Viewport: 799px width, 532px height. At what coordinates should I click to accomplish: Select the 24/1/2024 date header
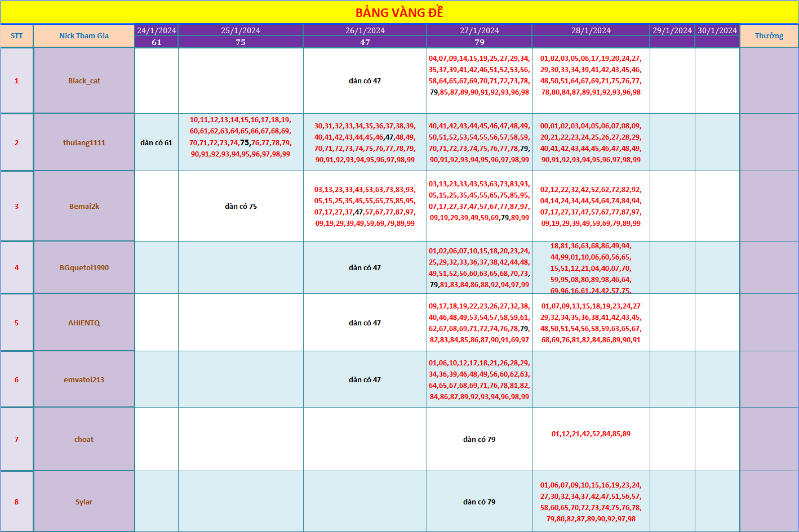click(x=157, y=30)
